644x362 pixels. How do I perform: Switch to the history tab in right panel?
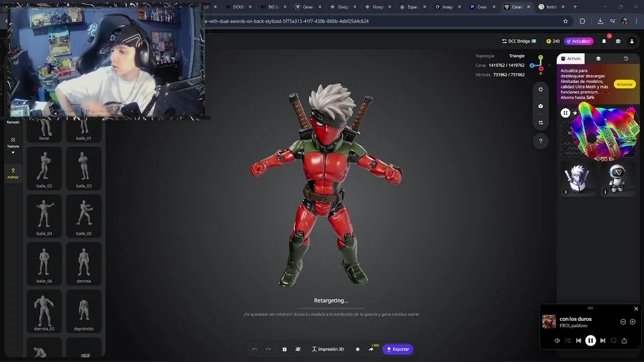coord(626,59)
